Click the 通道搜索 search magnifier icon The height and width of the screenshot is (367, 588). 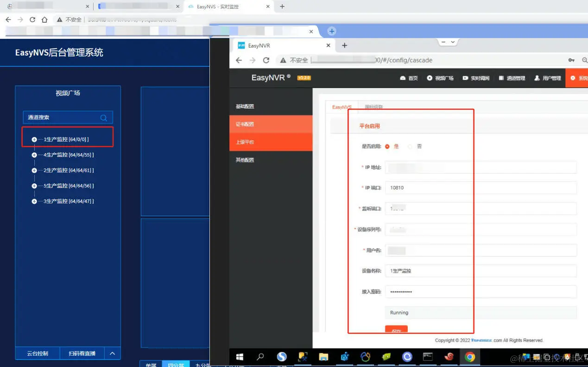[104, 118]
